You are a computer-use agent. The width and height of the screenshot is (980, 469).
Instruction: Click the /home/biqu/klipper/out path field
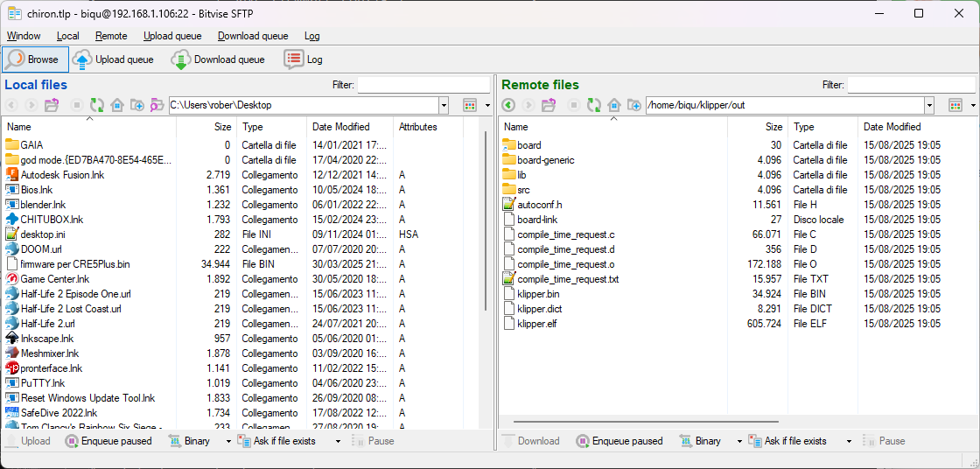[x=785, y=105]
